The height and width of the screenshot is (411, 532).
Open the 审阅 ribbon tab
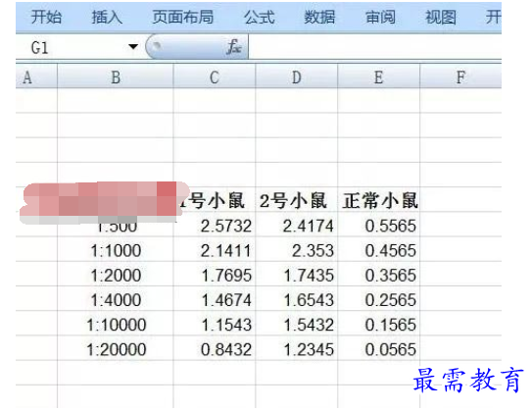pyautogui.click(x=380, y=17)
